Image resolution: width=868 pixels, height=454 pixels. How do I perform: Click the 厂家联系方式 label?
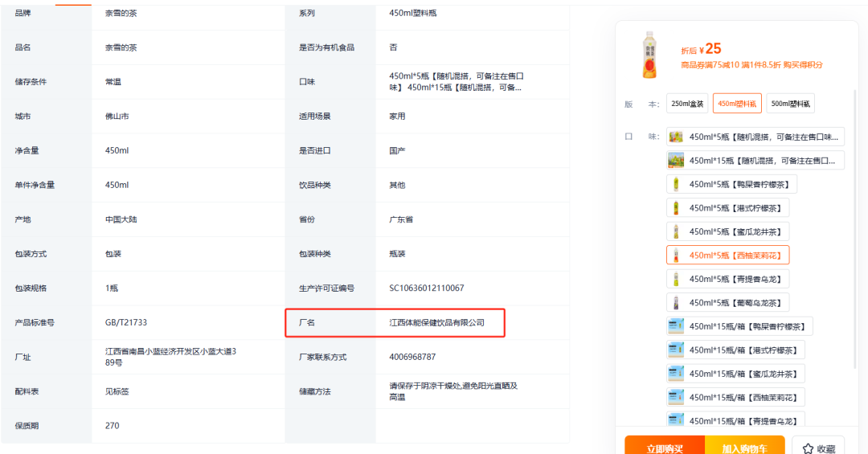(x=323, y=357)
